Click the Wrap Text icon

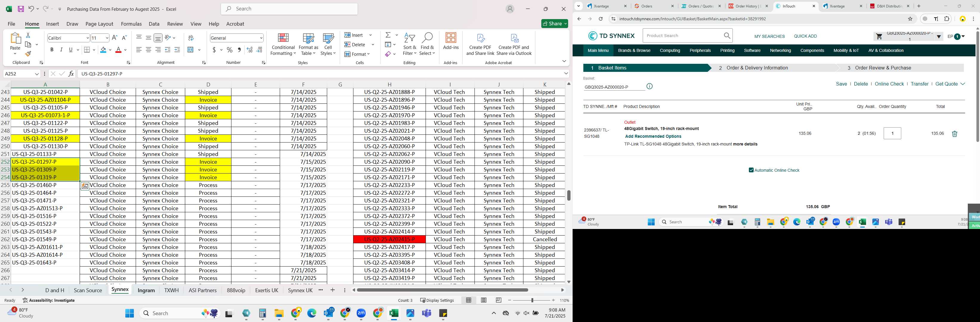(x=191, y=38)
